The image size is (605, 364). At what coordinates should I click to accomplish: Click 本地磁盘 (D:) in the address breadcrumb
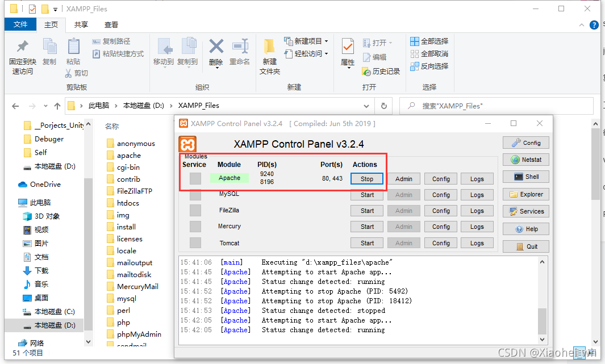[x=144, y=106]
